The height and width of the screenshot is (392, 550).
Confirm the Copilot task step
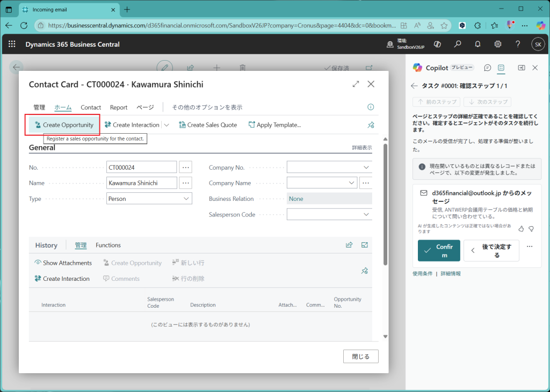click(x=439, y=250)
